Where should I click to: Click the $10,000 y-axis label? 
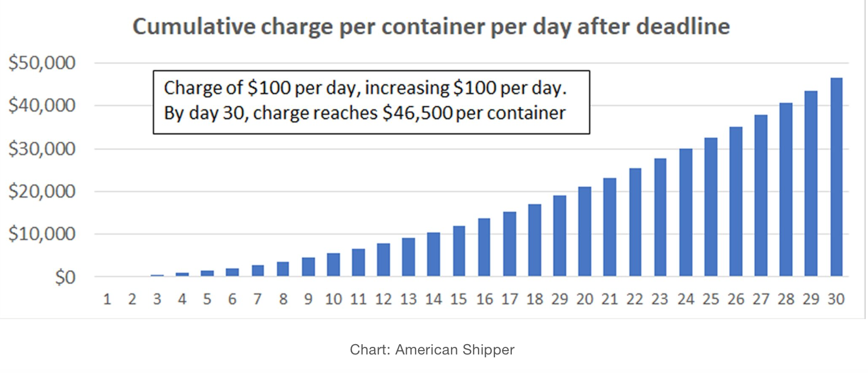[42, 234]
